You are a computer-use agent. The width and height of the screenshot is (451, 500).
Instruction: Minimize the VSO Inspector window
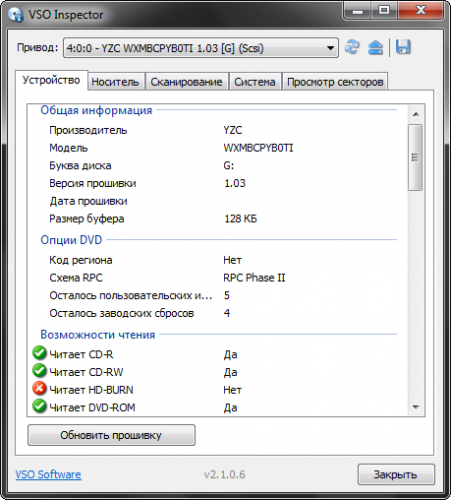[358, 11]
